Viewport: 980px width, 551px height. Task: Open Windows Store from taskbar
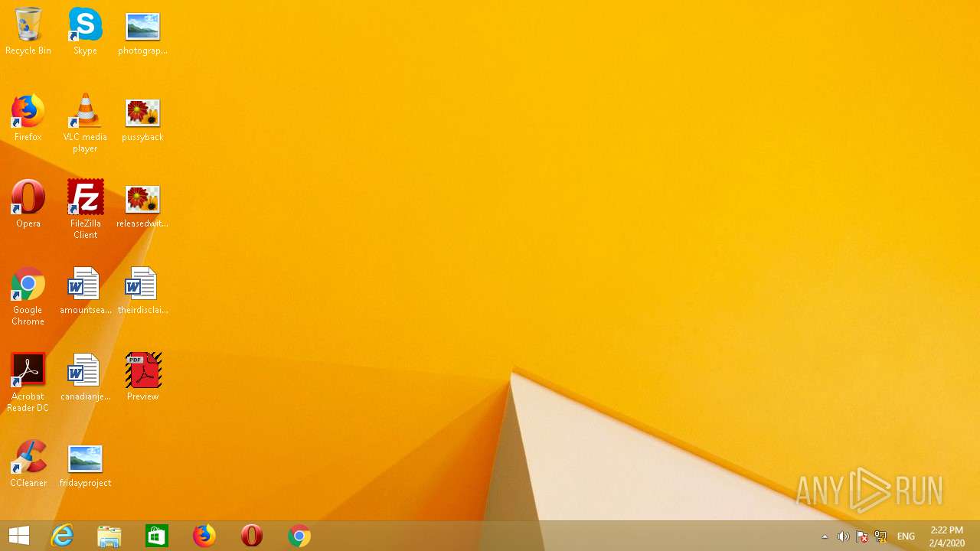click(157, 536)
